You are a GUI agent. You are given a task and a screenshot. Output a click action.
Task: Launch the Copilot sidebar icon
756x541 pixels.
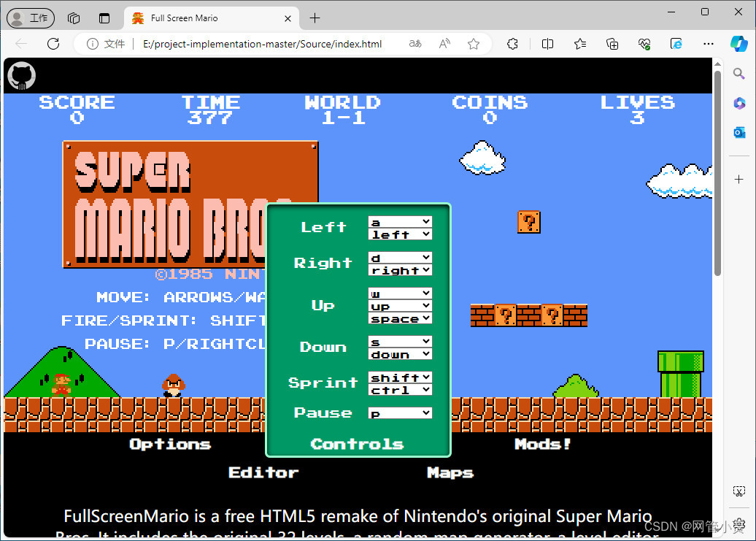tap(738, 43)
